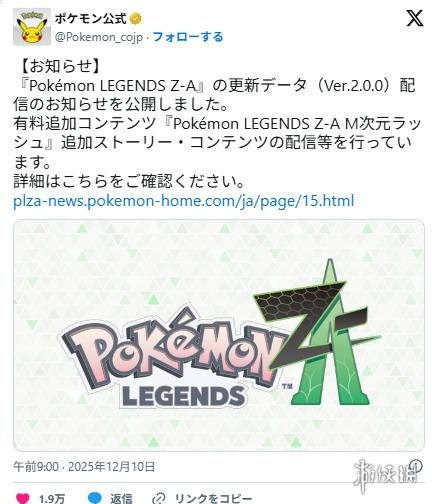Click the gold verified badge

pos(136,19)
